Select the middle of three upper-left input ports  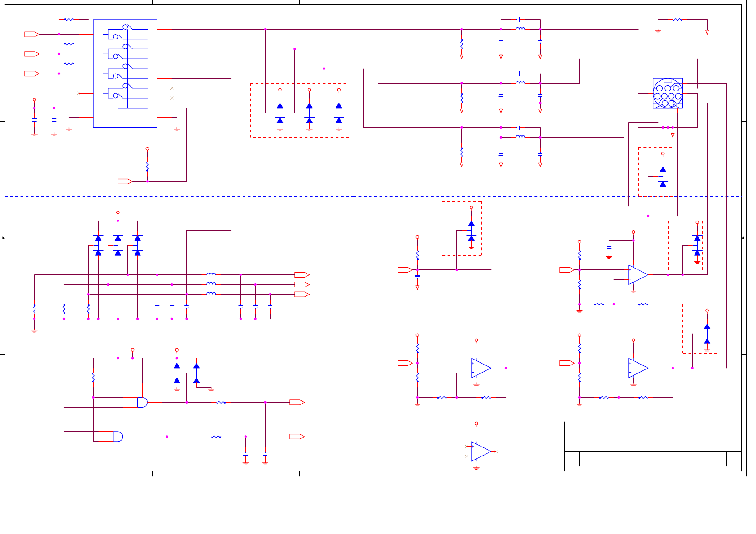pos(32,54)
